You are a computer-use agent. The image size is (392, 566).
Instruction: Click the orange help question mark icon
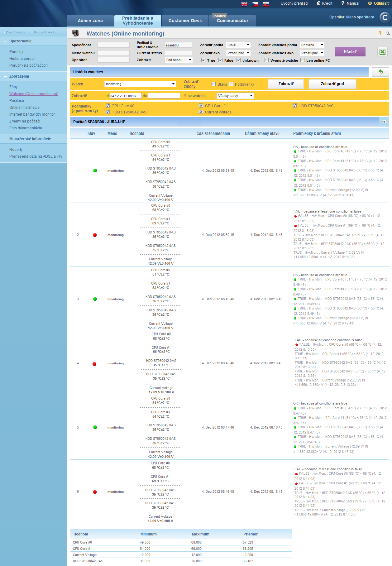coord(380,33)
